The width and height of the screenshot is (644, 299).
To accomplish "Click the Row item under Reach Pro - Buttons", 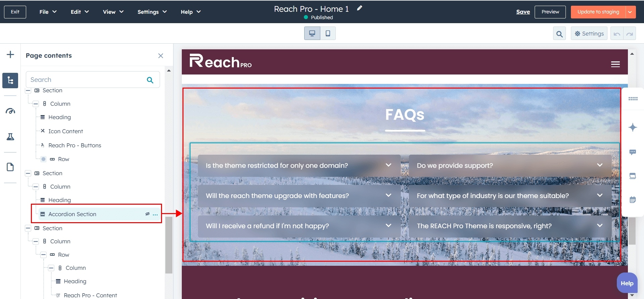I will click(x=63, y=159).
